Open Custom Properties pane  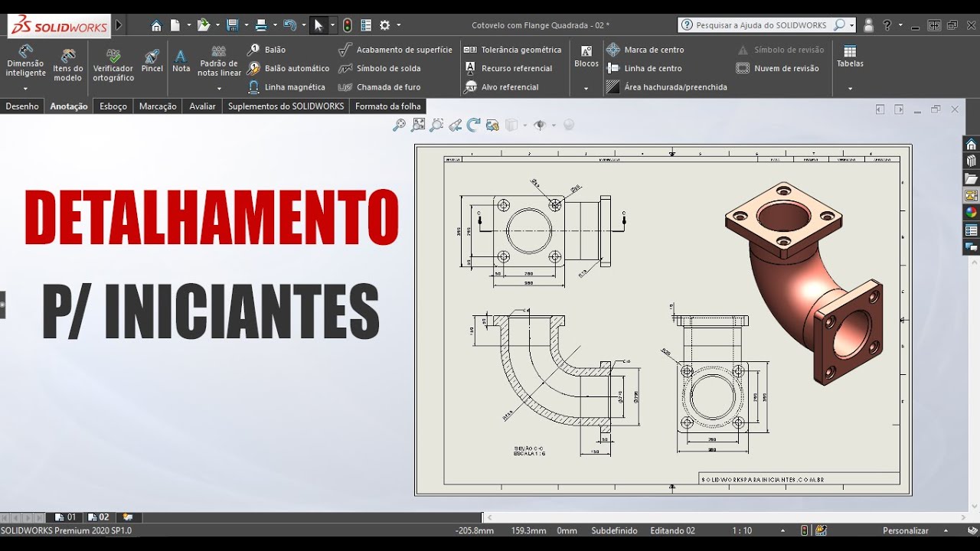click(971, 230)
